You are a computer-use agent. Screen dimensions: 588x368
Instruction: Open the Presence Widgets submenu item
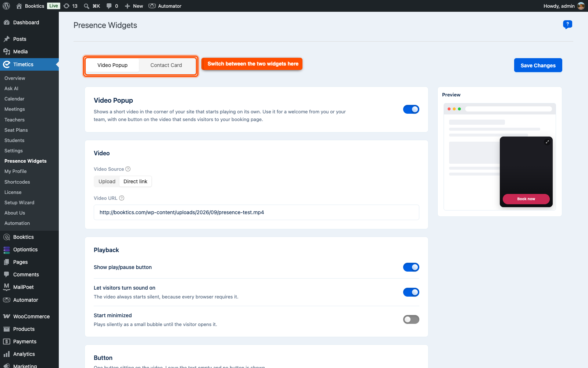[x=25, y=161]
